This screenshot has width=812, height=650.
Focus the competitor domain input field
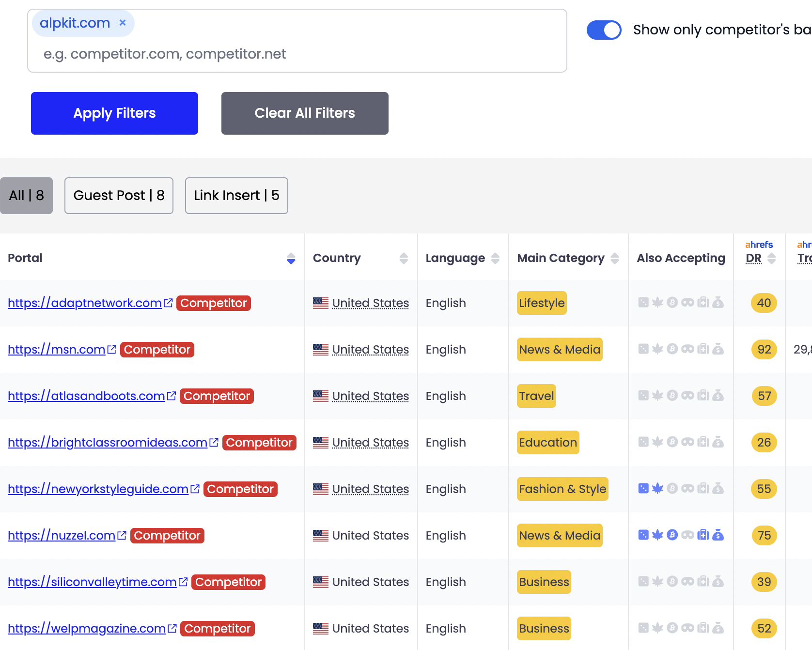pyautogui.click(x=297, y=54)
